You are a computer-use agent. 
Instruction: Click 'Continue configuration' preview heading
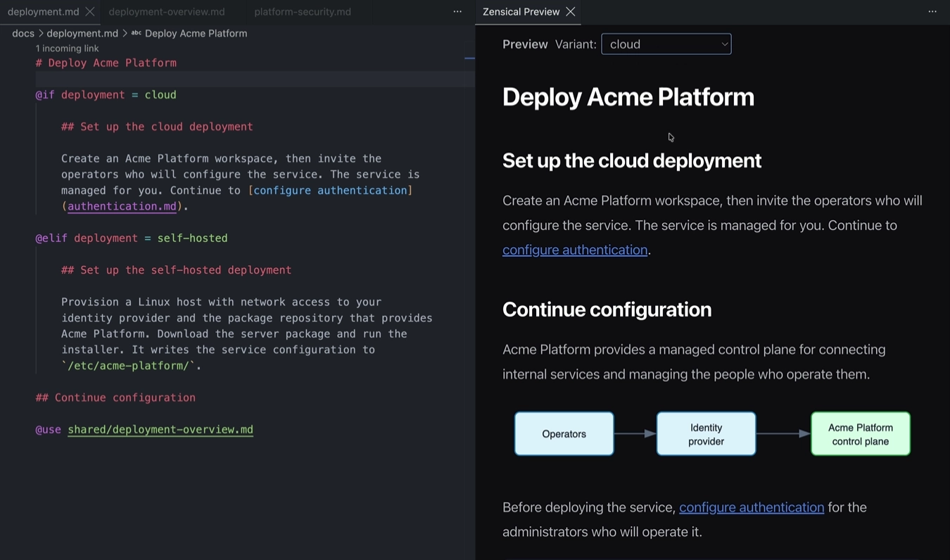[x=607, y=310]
